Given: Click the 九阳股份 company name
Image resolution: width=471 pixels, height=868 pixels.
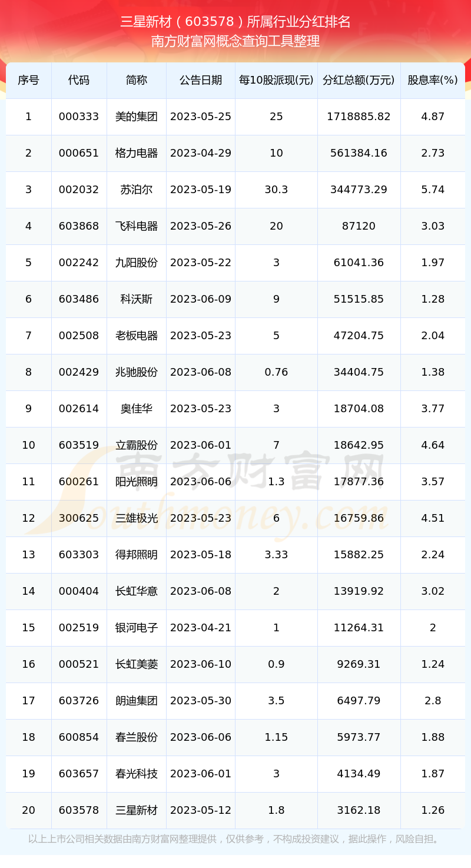Looking at the screenshot, I should coord(137,263).
